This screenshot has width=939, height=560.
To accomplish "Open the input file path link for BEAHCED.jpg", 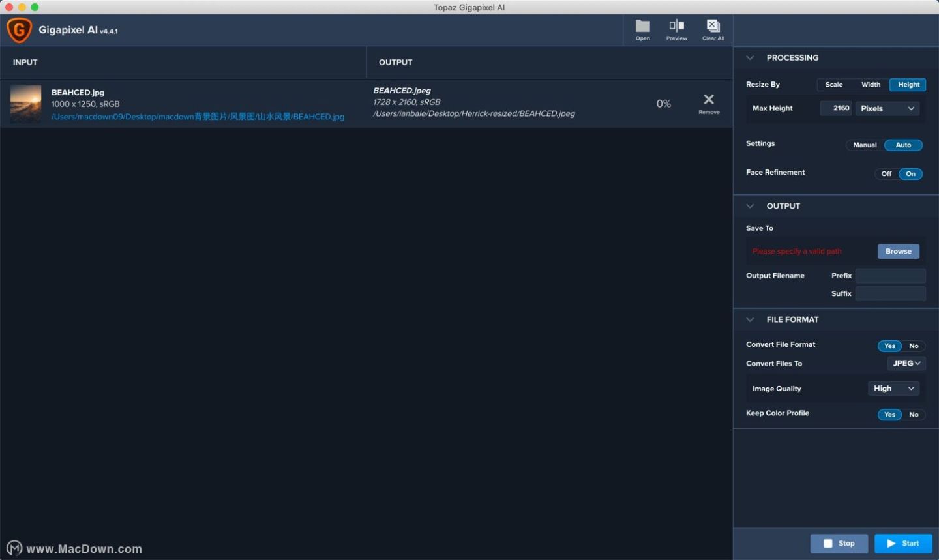I will 198,117.
